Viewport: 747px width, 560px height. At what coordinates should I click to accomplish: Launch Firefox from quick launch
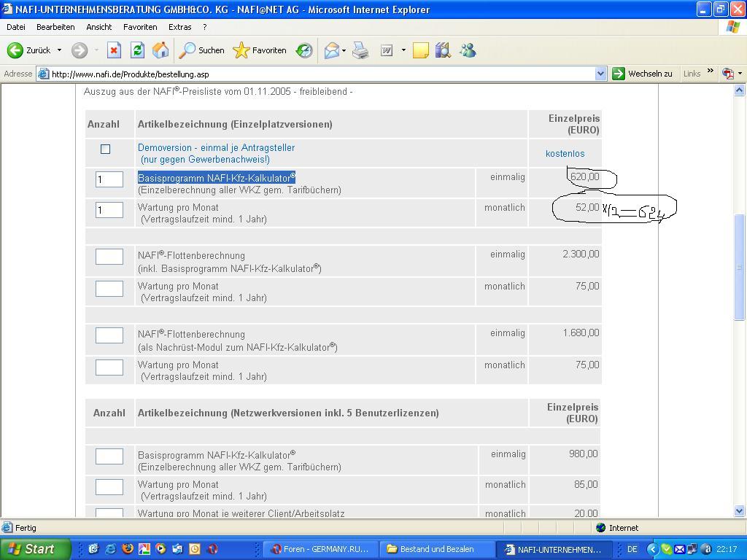point(127,549)
